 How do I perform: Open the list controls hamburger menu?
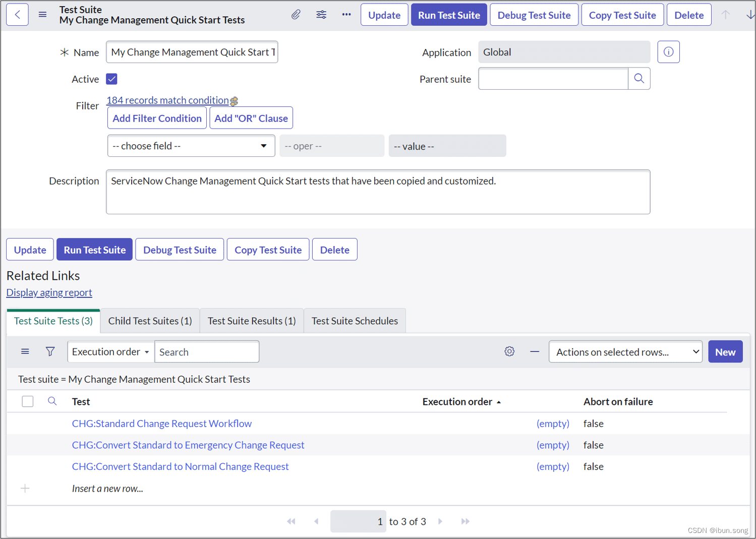[25, 351]
